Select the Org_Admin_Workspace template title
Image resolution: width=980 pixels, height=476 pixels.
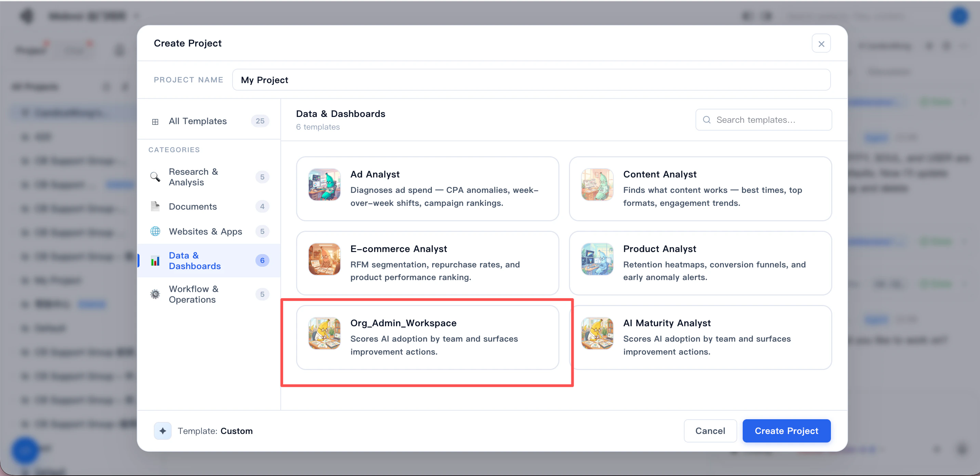(x=403, y=323)
